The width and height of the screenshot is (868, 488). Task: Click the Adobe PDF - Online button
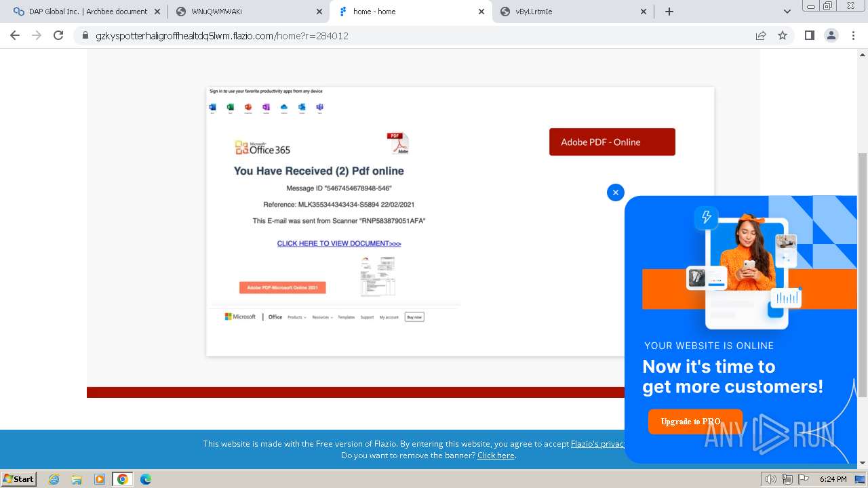click(x=612, y=142)
